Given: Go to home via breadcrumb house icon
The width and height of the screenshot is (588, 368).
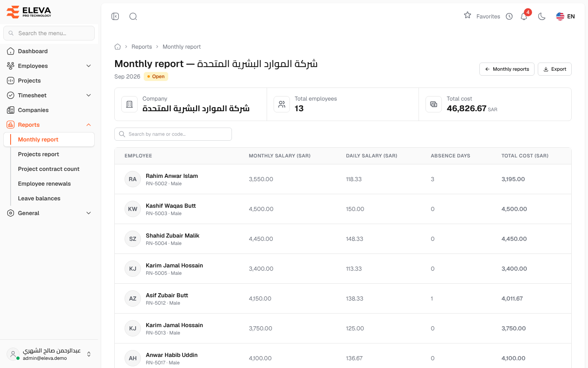Looking at the screenshot, I should click(118, 47).
